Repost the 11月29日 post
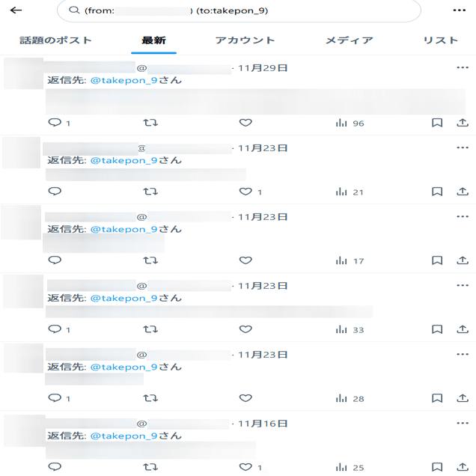 [x=150, y=123]
